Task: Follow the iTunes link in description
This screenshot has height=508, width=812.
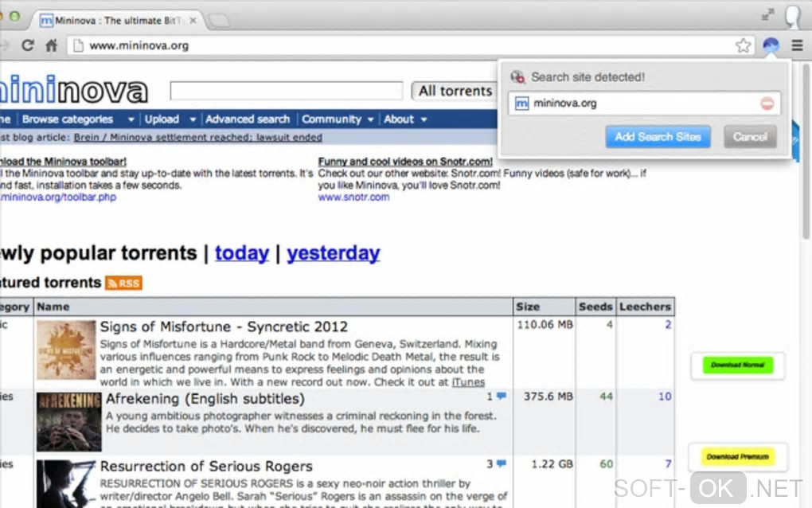Action: [x=468, y=382]
